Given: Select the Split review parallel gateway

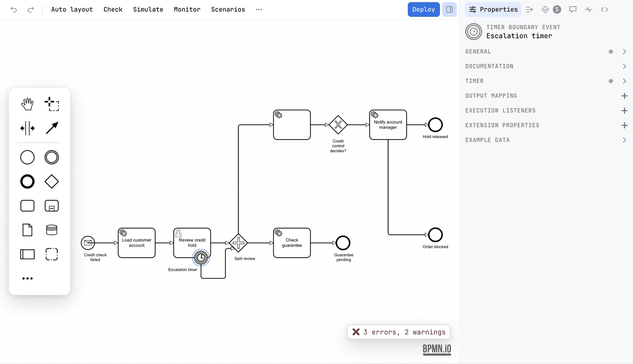Looking at the screenshot, I should click(x=238, y=243).
